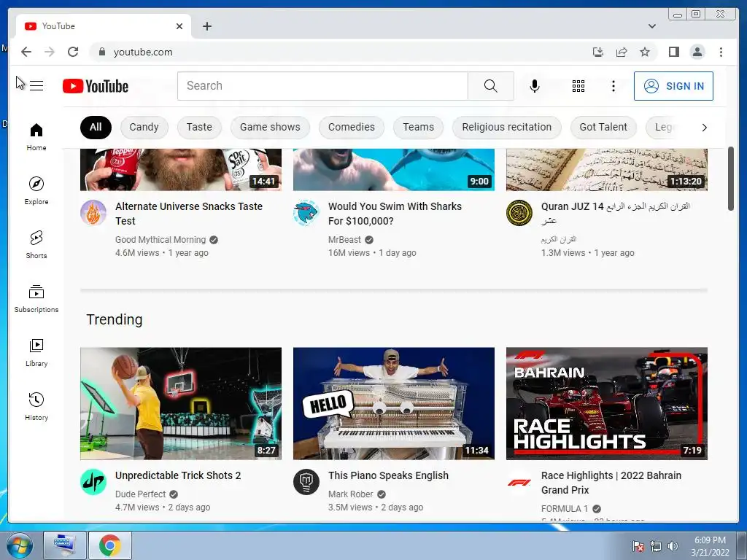Open the shark video thumbnail

[x=394, y=169]
